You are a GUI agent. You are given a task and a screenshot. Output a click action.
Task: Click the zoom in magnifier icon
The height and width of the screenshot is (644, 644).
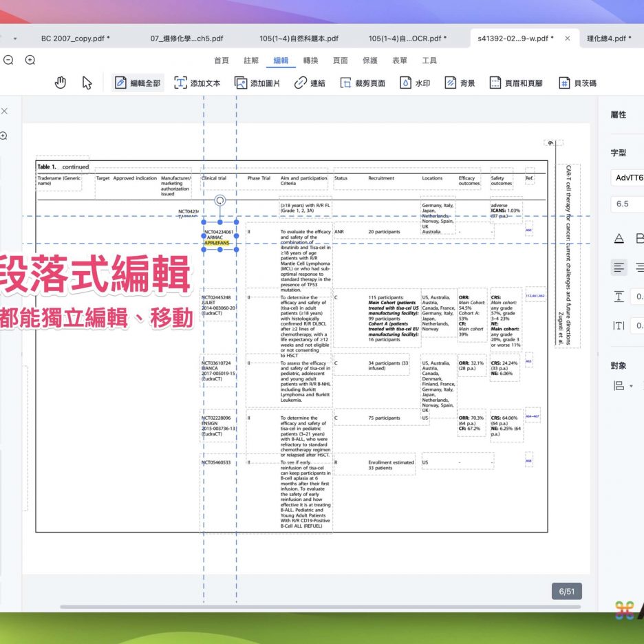tap(30, 60)
